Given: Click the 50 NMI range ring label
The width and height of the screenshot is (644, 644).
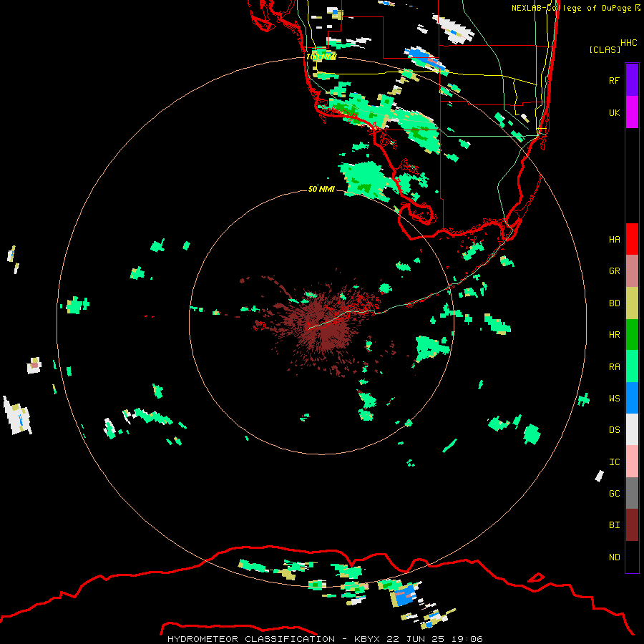Looking at the screenshot, I should (321, 189).
